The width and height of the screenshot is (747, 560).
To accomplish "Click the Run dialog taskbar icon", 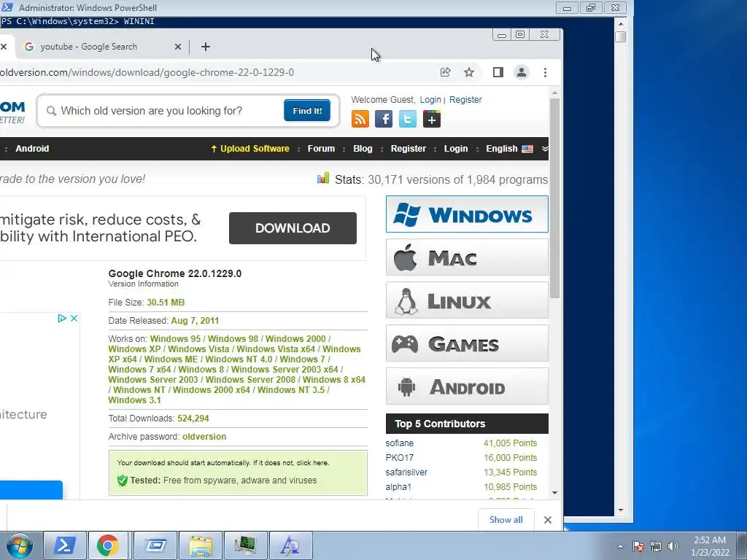I will click(x=155, y=545).
